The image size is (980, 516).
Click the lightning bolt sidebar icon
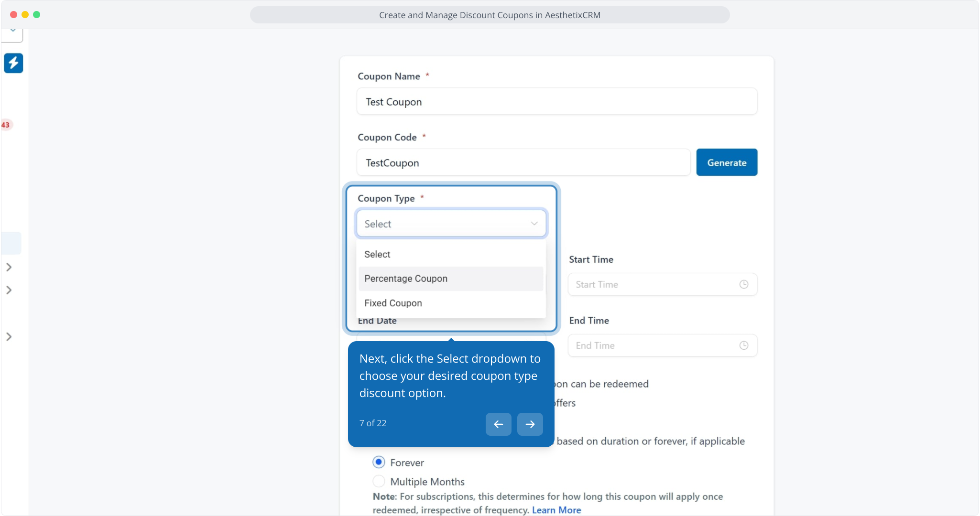(13, 63)
